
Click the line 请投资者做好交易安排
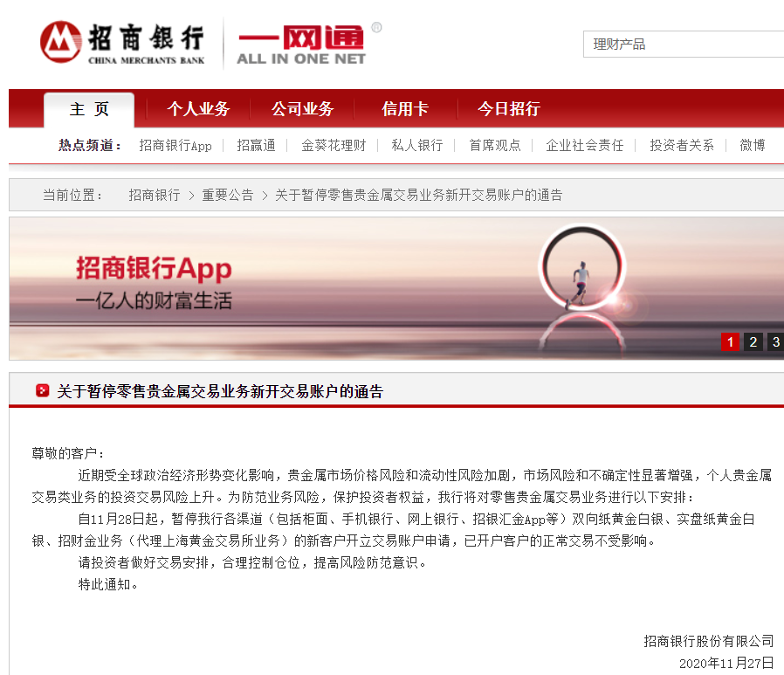252,563
